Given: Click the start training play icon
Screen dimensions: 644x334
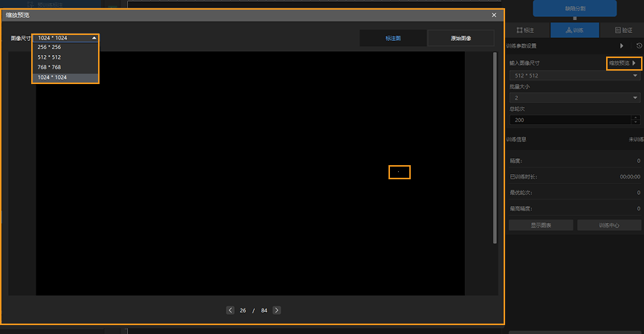Looking at the screenshot, I should point(622,46).
